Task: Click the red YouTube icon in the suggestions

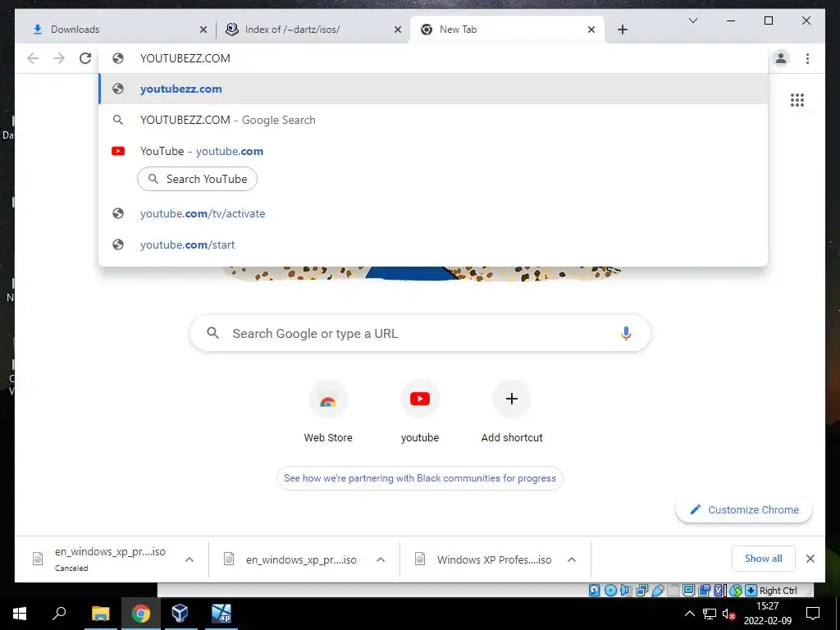Action: (x=118, y=151)
